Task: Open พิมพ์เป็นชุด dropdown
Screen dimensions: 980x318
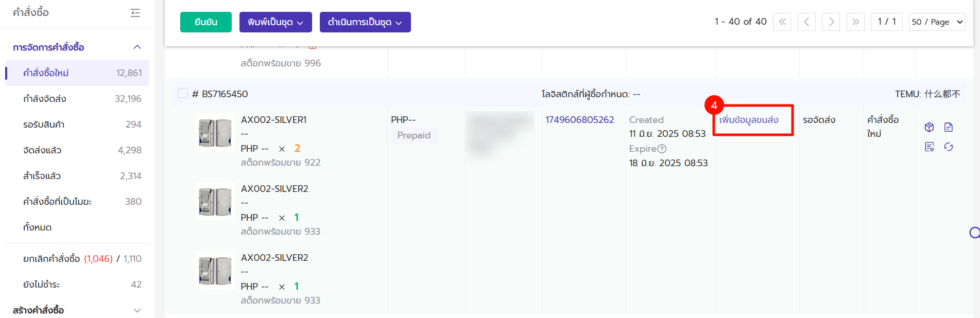Action: pyautogui.click(x=276, y=22)
